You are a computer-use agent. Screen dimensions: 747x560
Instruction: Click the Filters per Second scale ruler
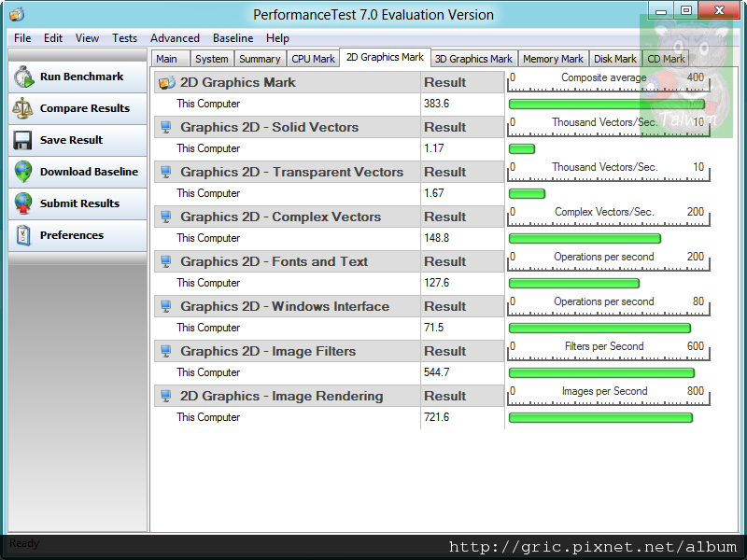pos(609,351)
